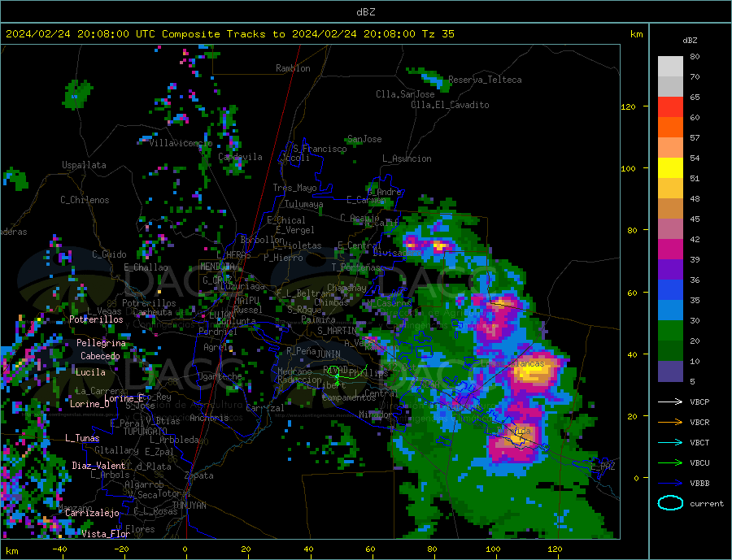Click the L_PAZ label
Image resolution: width=732 pixels, height=560 pixels.
(603, 467)
